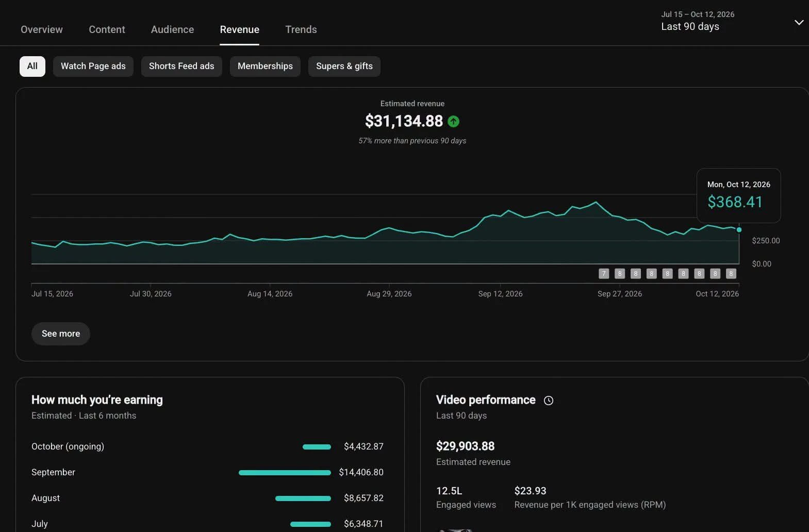
Task: Filter by Supers & gifts
Action: [344, 66]
